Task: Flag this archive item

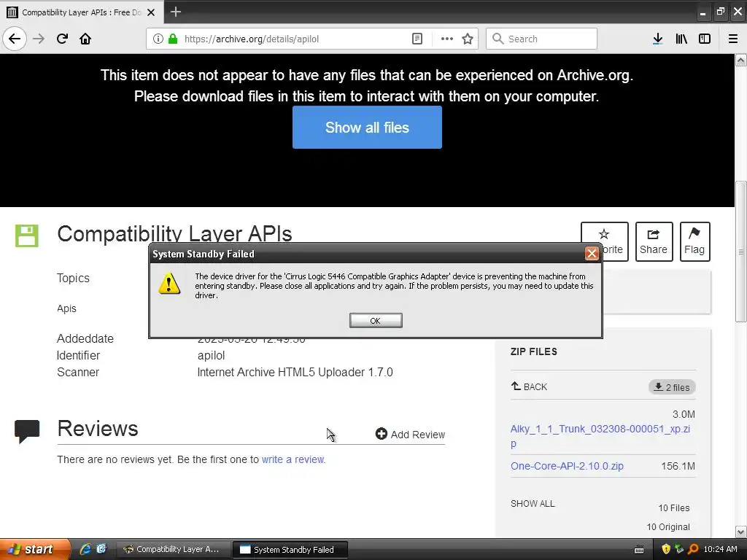Action: pos(694,241)
